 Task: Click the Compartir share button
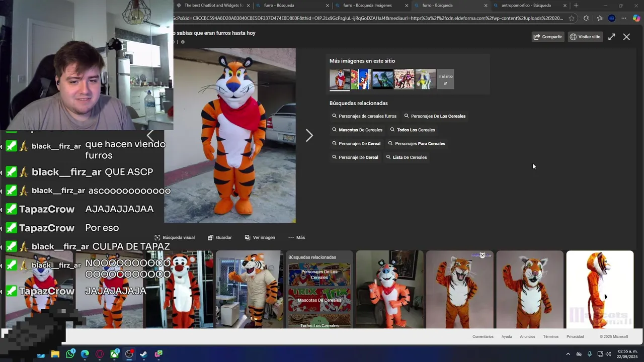[x=547, y=37]
